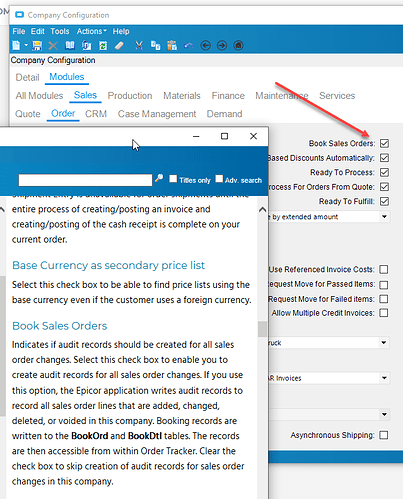Click the search magnifier icon in help window
403x499 pixels.
(x=159, y=179)
